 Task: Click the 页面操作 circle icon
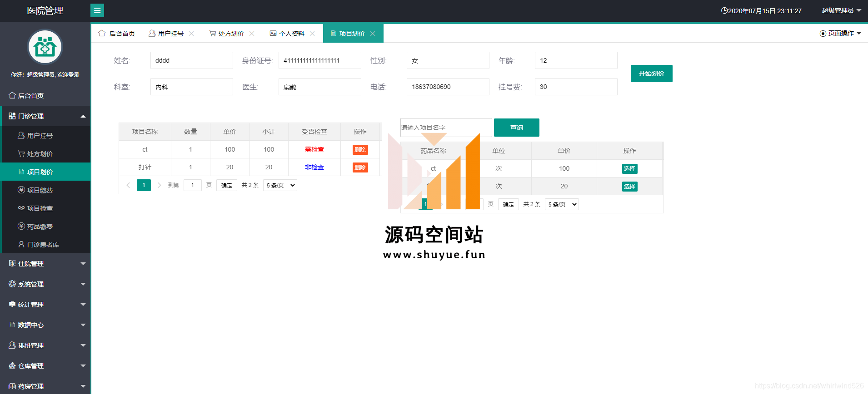click(823, 34)
